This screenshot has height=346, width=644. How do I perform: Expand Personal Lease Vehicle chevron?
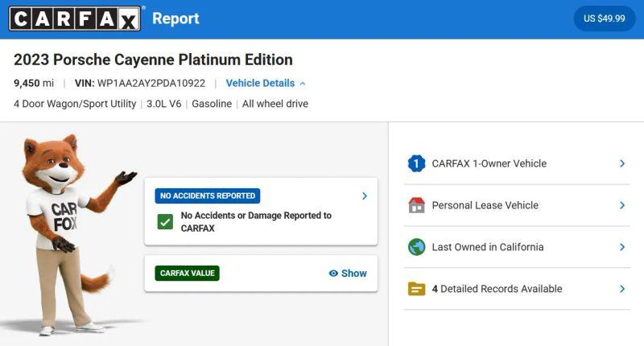(x=621, y=205)
